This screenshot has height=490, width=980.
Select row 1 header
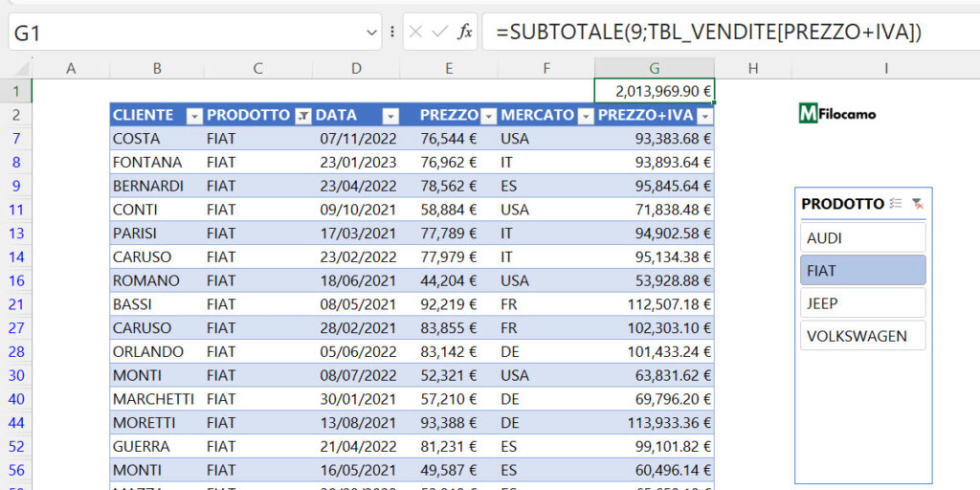[16, 92]
